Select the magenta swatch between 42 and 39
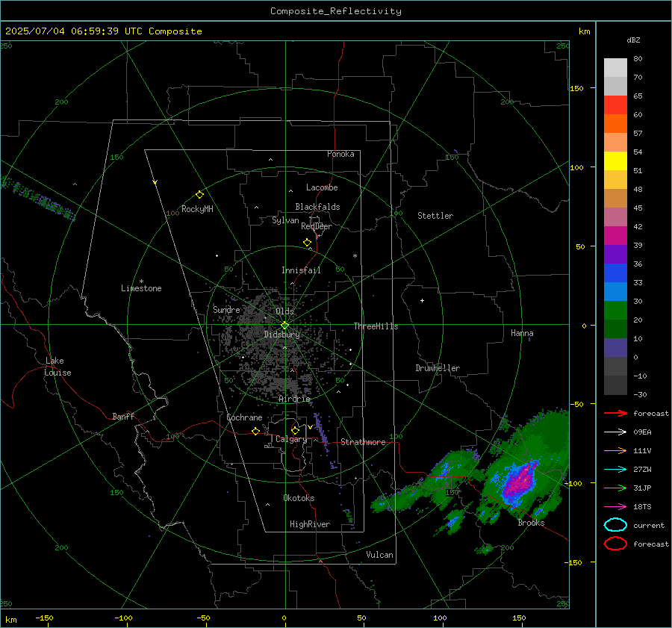 coord(615,235)
